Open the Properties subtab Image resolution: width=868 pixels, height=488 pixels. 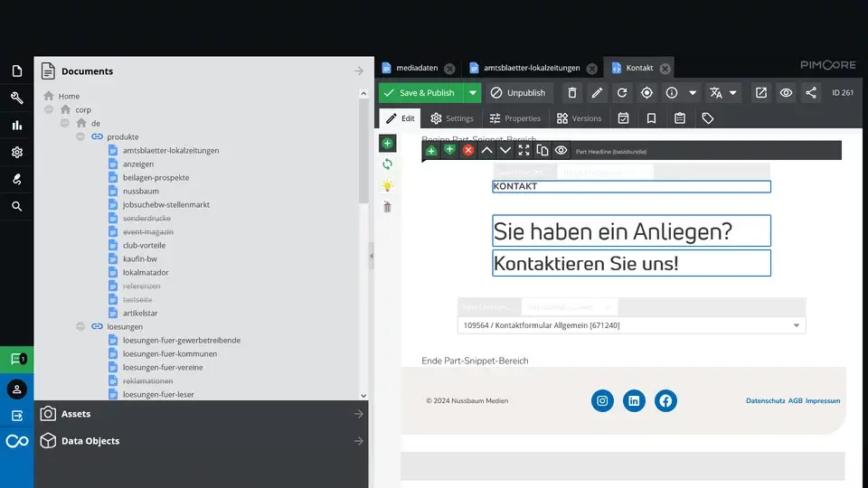(514, 118)
